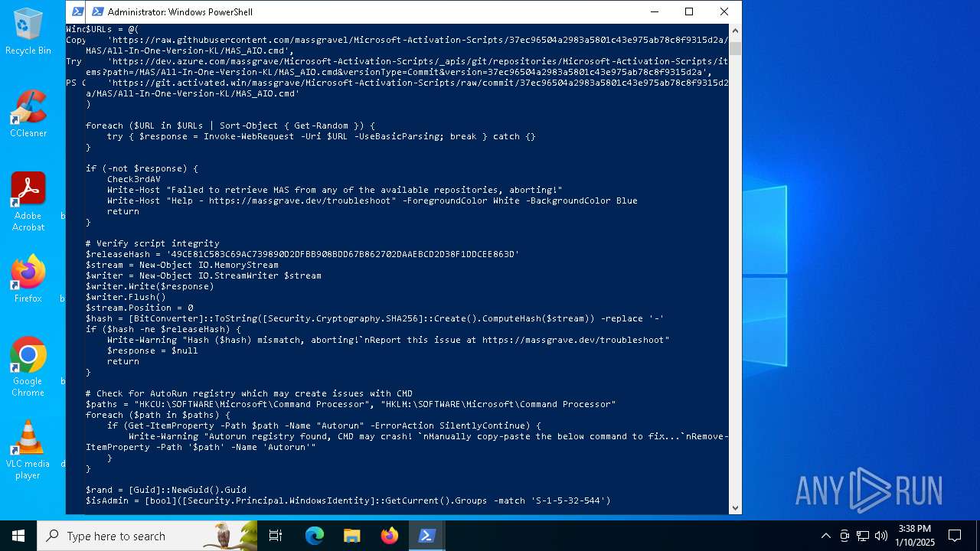Screen dimensions: 980x551
Task: Launch Microsoft Edge from the taskbar
Action: (315, 536)
